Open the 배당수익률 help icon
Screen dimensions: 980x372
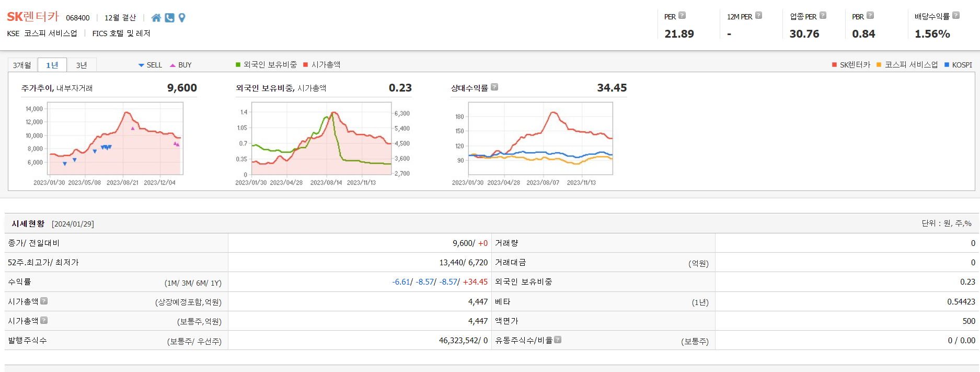coord(956,16)
